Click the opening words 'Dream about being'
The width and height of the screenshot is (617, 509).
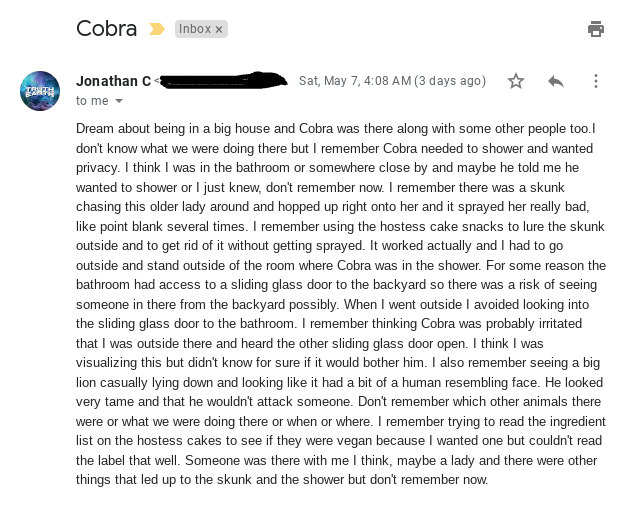[x=129, y=129]
